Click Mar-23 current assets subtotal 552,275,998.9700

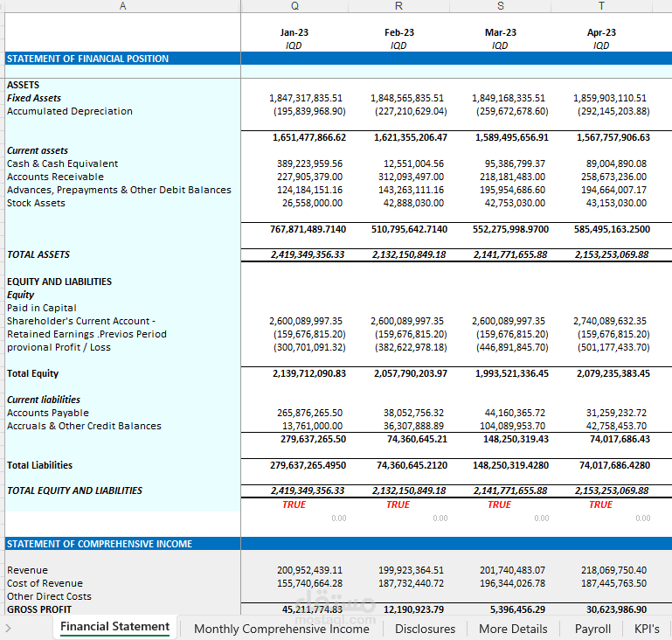510,229
